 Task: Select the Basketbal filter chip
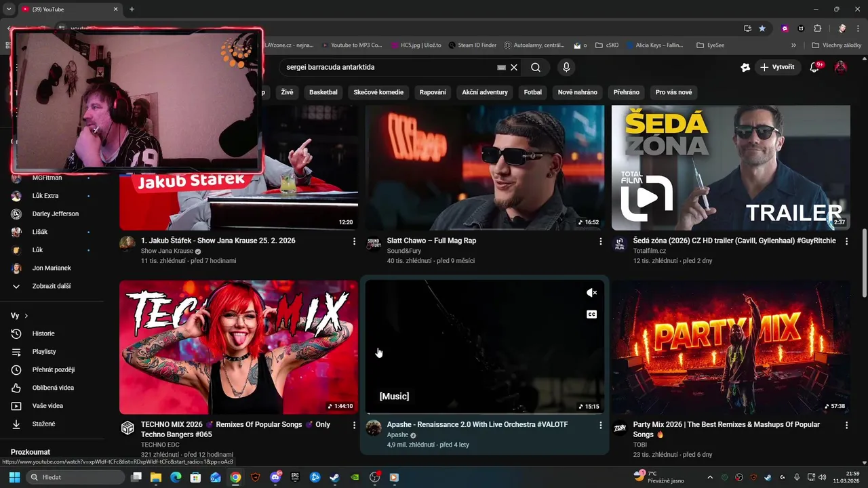pyautogui.click(x=323, y=92)
